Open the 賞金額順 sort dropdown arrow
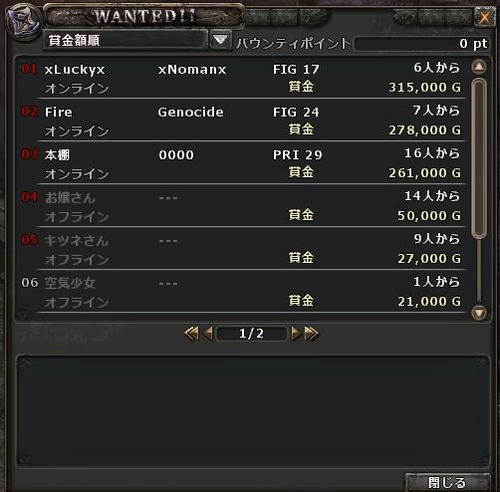Image resolution: width=500 pixels, height=492 pixels. coord(220,40)
